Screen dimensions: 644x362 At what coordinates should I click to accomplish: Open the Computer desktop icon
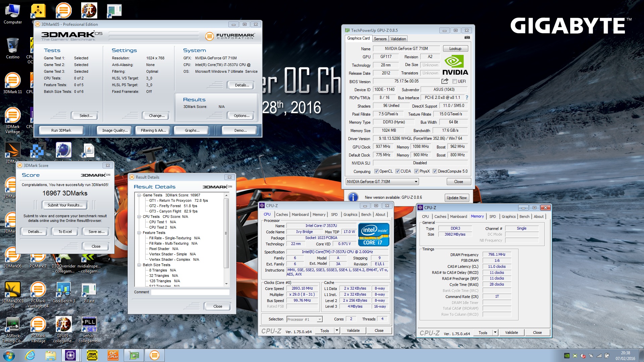(13, 14)
